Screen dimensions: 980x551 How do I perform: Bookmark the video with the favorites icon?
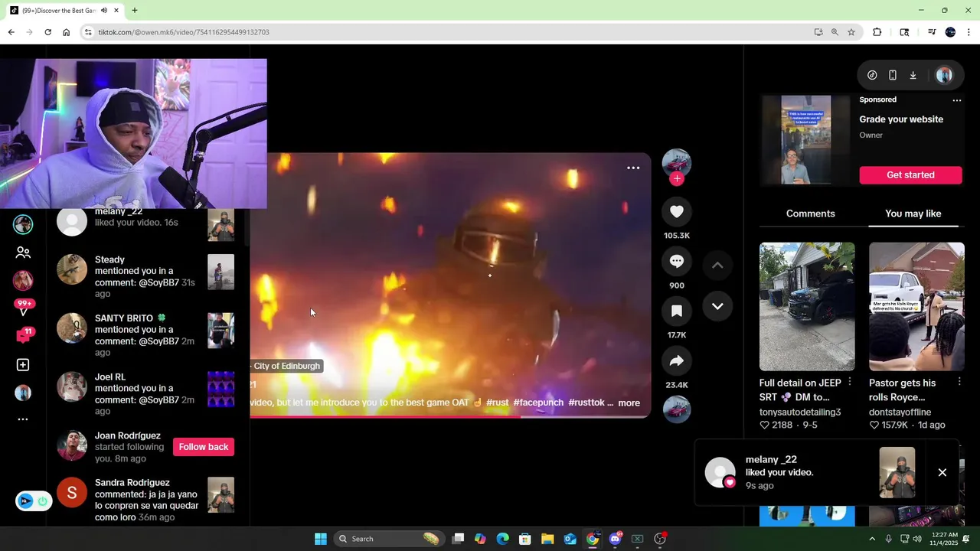[x=677, y=311]
